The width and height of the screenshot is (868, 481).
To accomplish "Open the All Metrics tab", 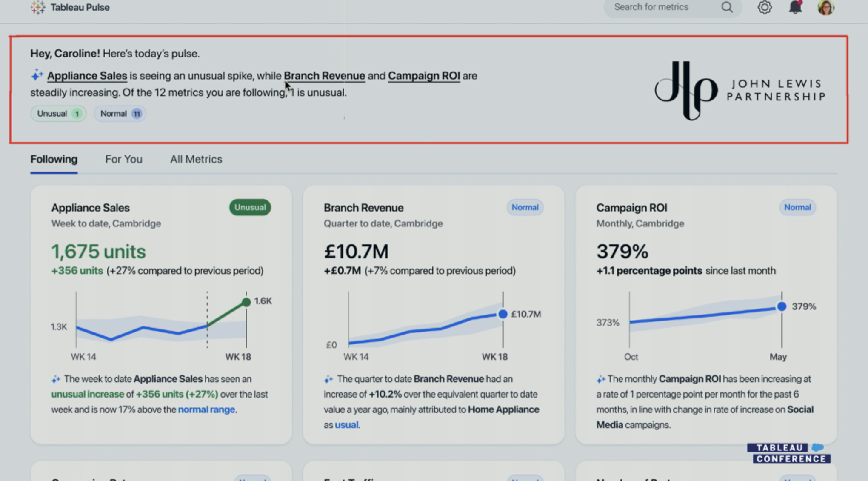I will [196, 159].
